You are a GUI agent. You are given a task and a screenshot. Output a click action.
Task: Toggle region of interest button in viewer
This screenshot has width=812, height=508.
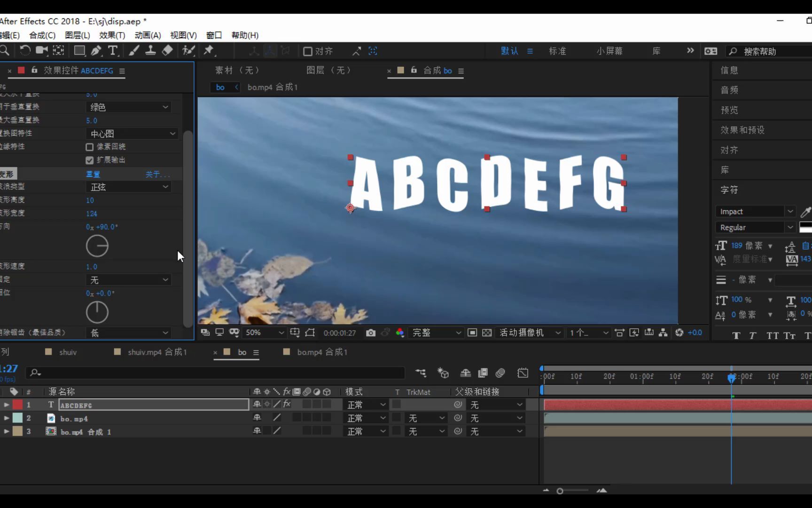tap(472, 333)
